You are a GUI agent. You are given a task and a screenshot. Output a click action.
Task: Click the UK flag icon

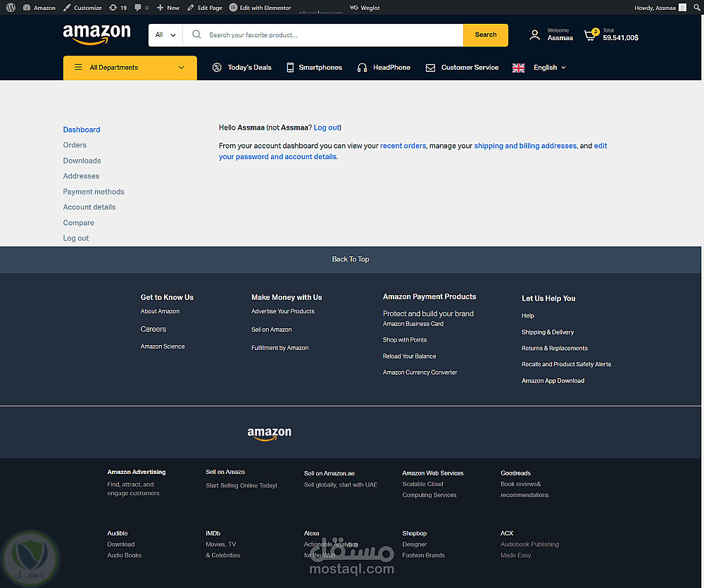tap(518, 68)
